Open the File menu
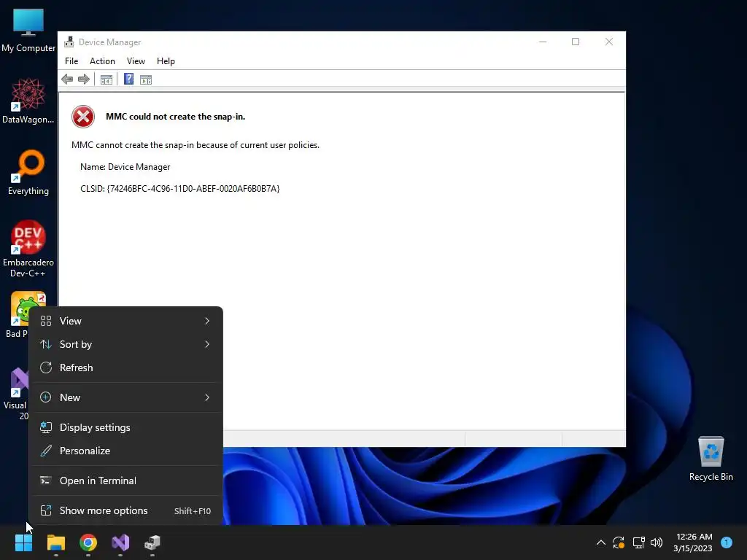The width and height of the screenshot is (747, 560). coord(71,61)
